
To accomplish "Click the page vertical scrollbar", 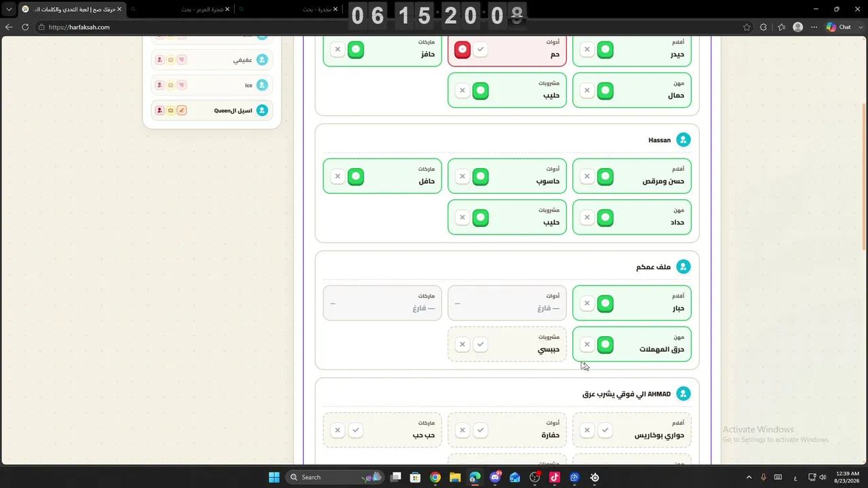I will click(864, 176).
